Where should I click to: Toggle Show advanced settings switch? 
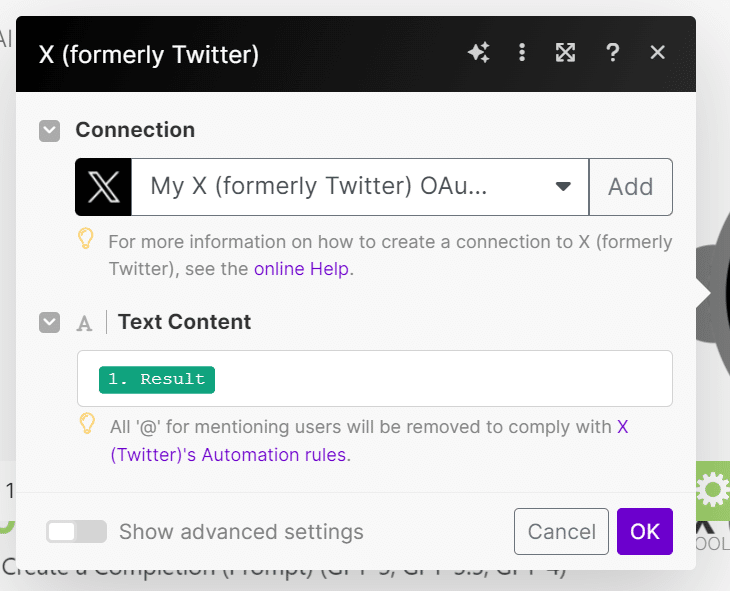76,531
